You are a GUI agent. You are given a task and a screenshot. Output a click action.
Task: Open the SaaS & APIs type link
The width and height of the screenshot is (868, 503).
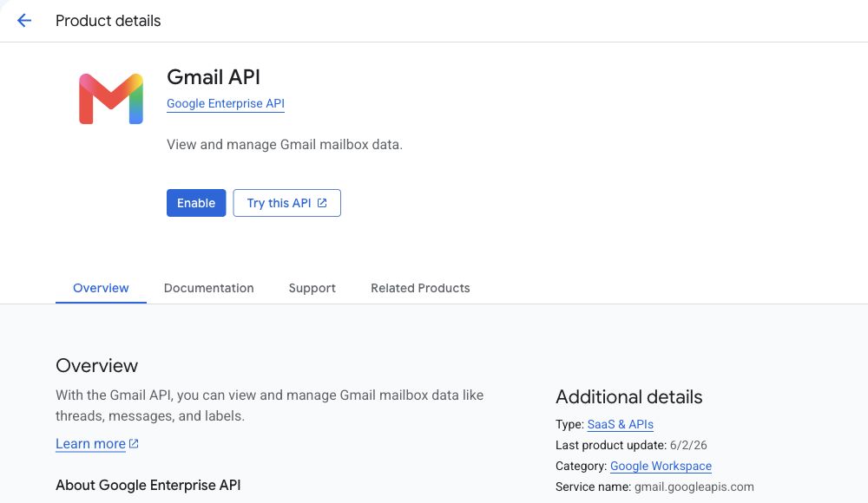(x=620, y=424)
